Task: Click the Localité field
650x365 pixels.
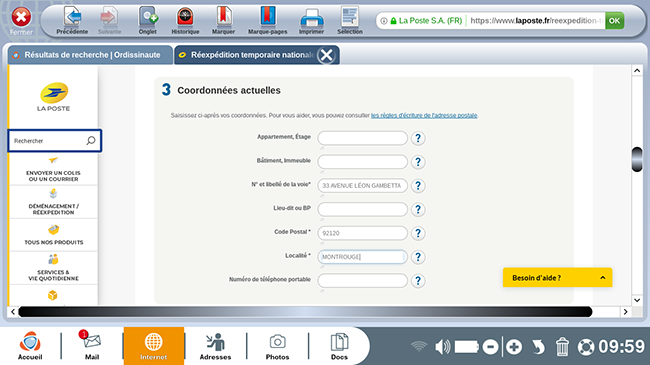Action: pos(362,257)
